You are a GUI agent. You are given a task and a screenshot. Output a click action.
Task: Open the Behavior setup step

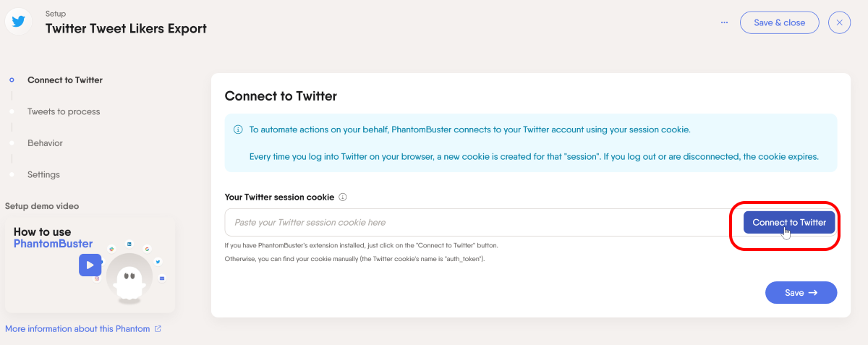(x=45, y=143)
